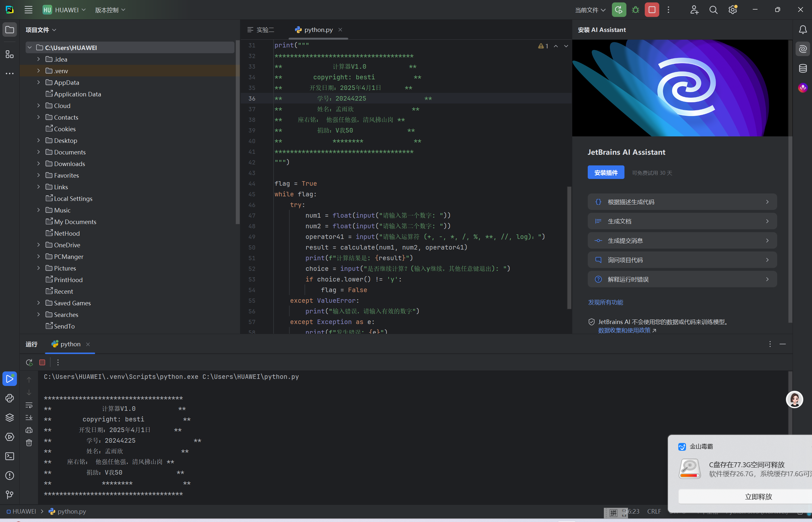Click the 安装插件 button
This screenshot has height=522, width=812.
tap(606, 172)
